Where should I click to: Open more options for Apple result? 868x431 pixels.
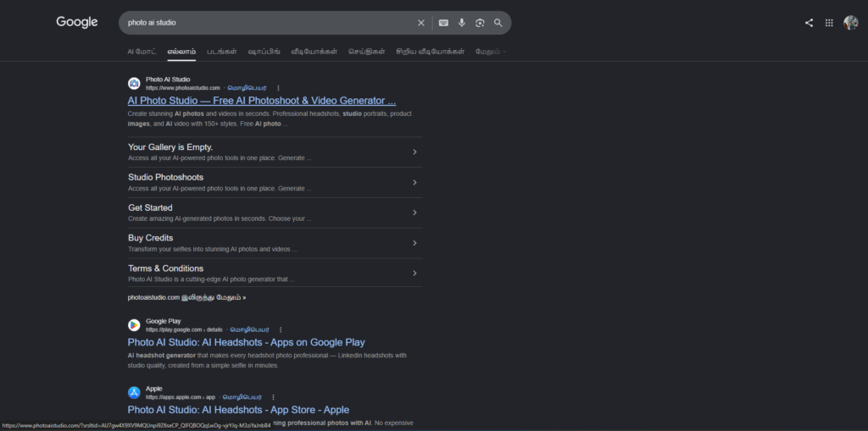tap(274, 397)
